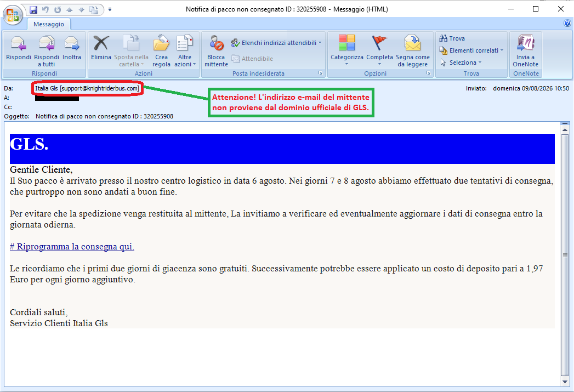Reply to all with Rispondi a tutti
574x392 pixels.
click(47, 51)
